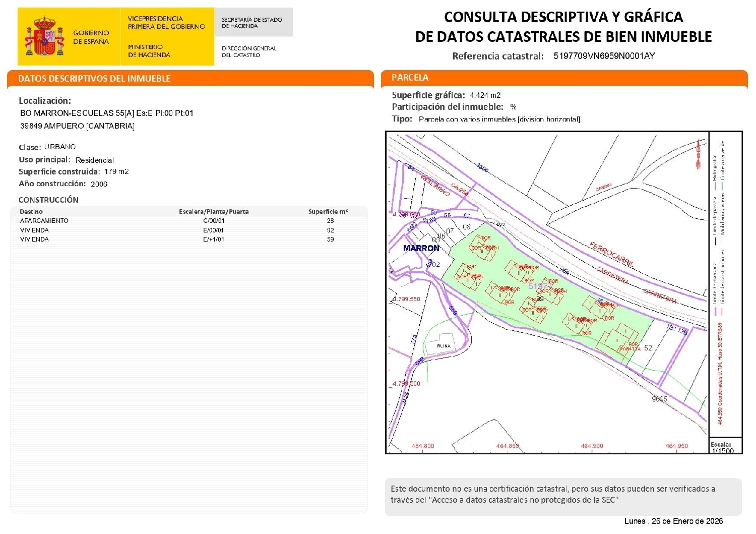Click the Ministerio de Hacienda yellow banner
This screenshot has height=534, width=756.
pyautogui.click(x=166, y=36)
